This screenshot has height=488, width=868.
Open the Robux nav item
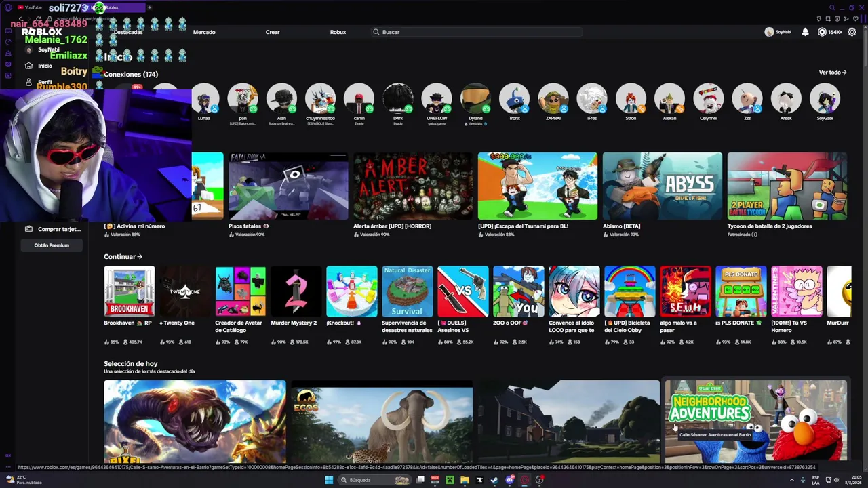[x=338, y=32]
